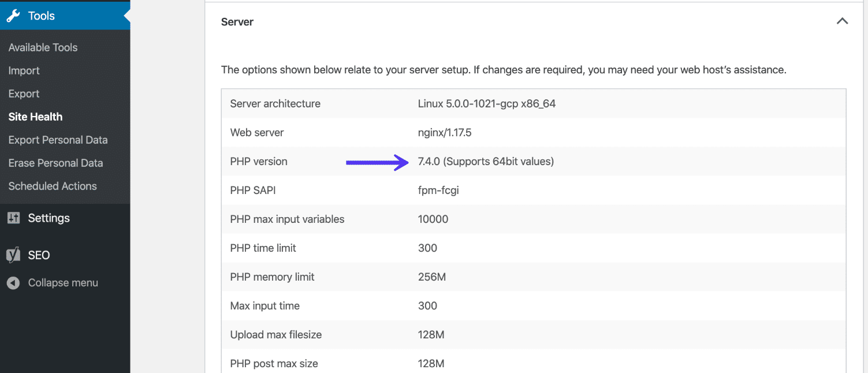This screenshot has height=373, width=868.
Task: Open the Import page
Action: click(x=24, y=70)
